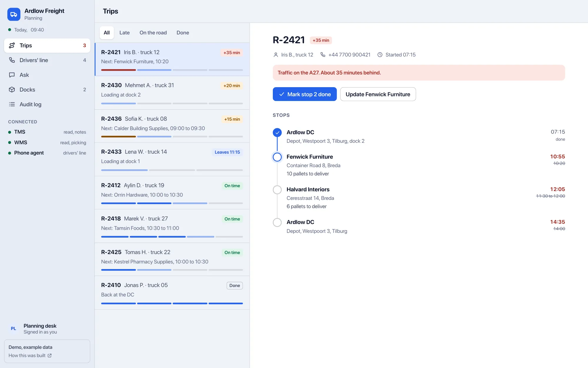Image resolution: width=588 pixels, height=368 pixels.
Task: Click the Ardlow Freight truck logo
Action: (14, 14)
